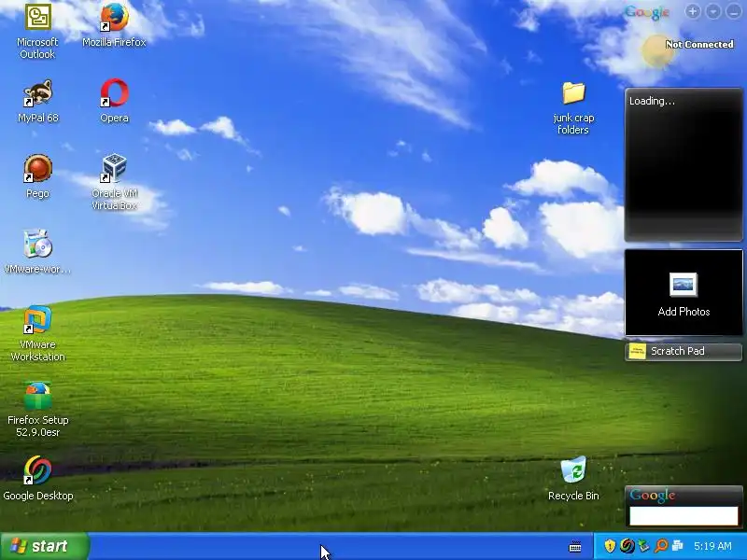
Task: Click the Add Photos label
Action: point(684,312)
